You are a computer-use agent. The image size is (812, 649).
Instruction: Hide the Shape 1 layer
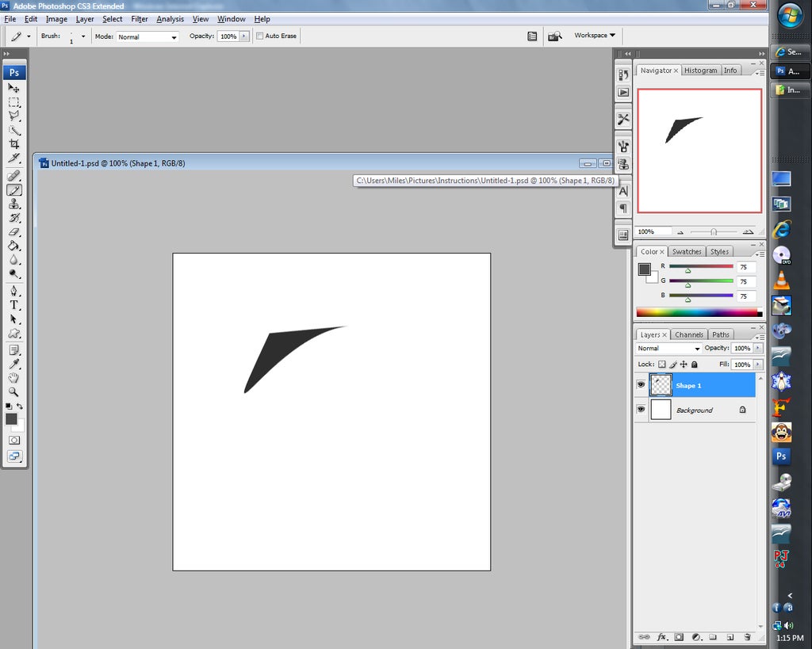(x=642, y=385)
